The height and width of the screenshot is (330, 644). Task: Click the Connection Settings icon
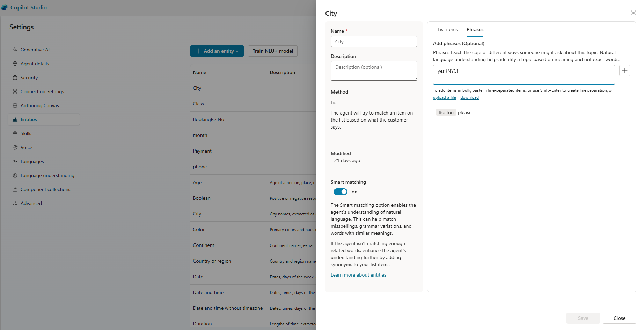pyautogui.click(x=15, y=91)
